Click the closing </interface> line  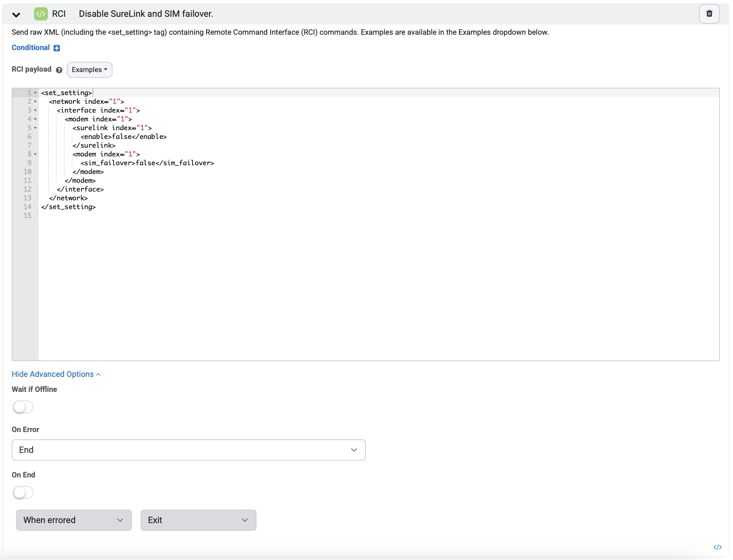80,189
